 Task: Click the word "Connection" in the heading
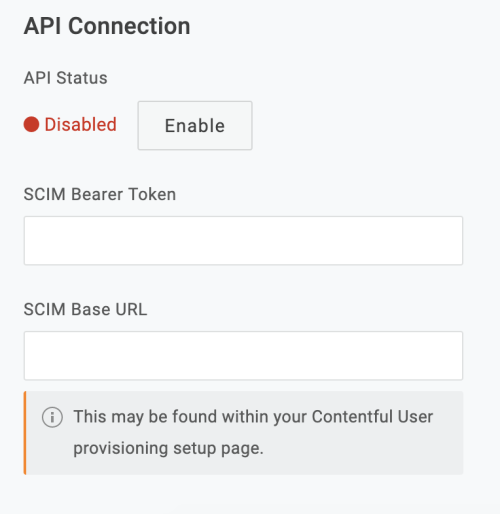[129, 26]
